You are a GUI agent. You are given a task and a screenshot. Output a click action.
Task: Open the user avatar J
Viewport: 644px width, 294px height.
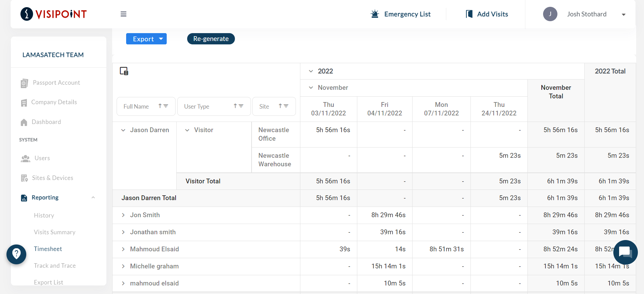coord(550,14)
